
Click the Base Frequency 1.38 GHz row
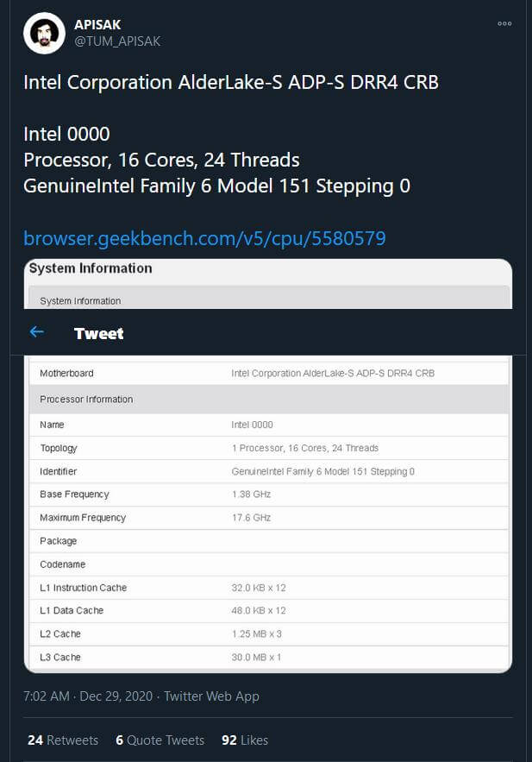(267, 494)
